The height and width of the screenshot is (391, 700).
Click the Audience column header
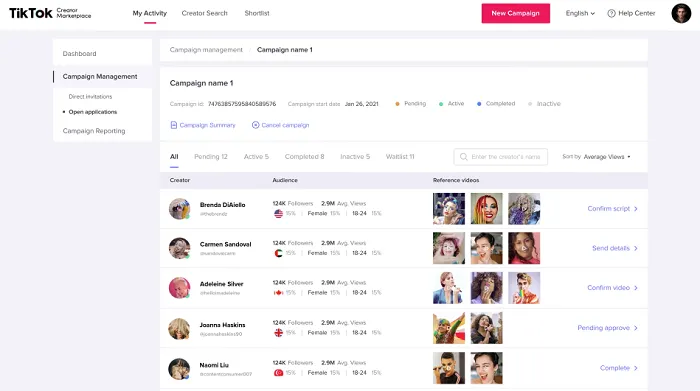(285, 180)
